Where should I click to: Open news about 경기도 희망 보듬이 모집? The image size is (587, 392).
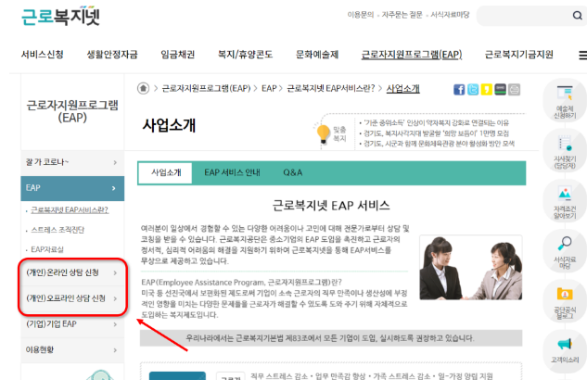(436, 133)
